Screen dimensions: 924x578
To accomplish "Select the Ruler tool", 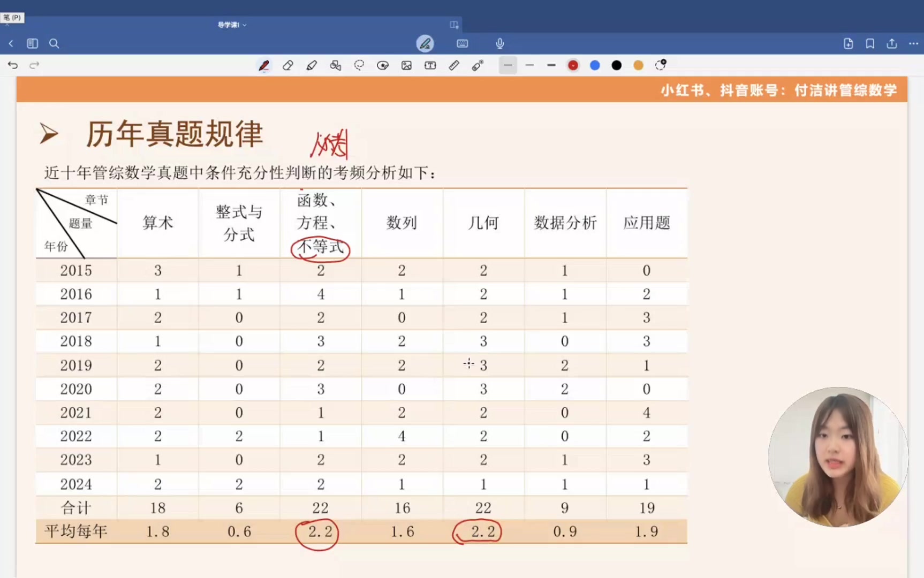I will tap(454, 65).
